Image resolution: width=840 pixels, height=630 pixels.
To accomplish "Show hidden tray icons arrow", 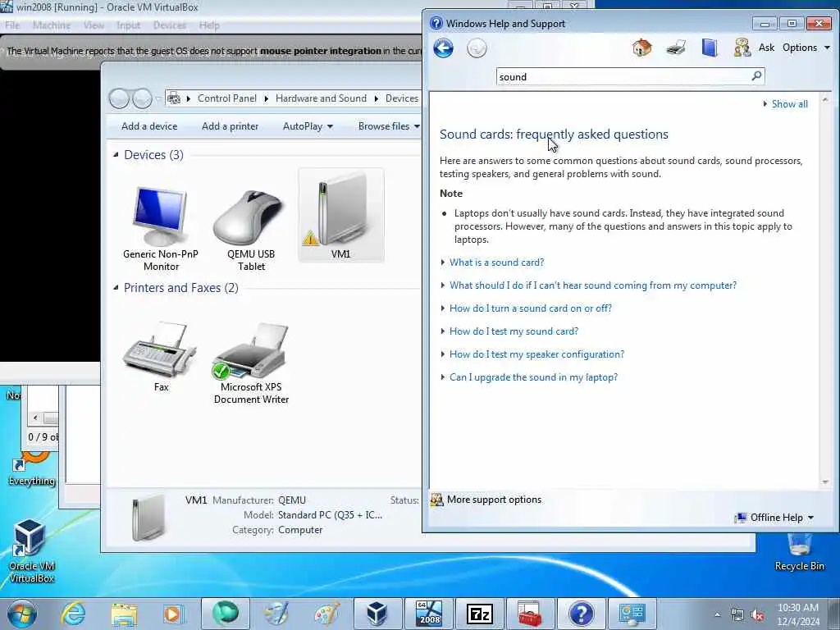I will pos(717,615).
